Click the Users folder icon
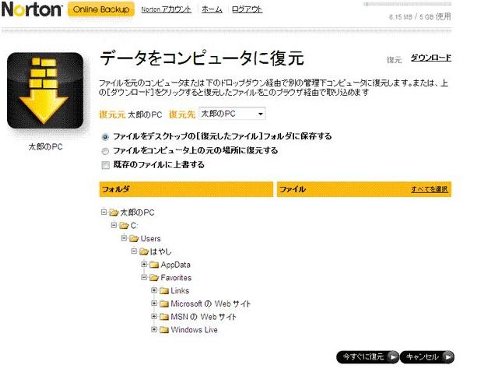Viewport: 480px width, 368px height. tap(134, 239)
